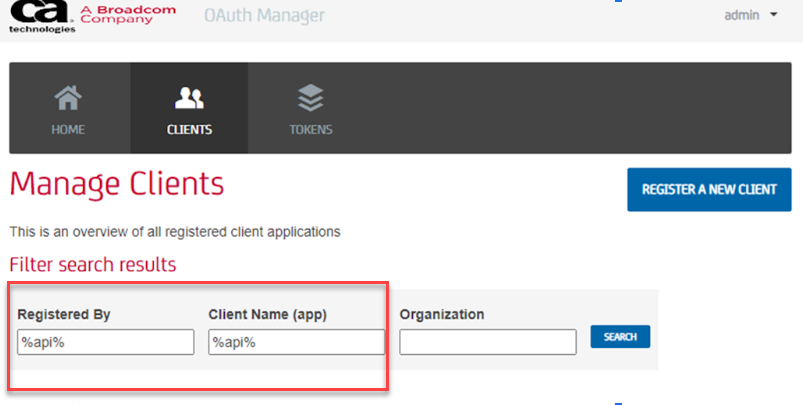Image resolution: width=803 pixels, height=405 pixels.
Task: Go to the HOME tab label
Action: tap(68, 130)
